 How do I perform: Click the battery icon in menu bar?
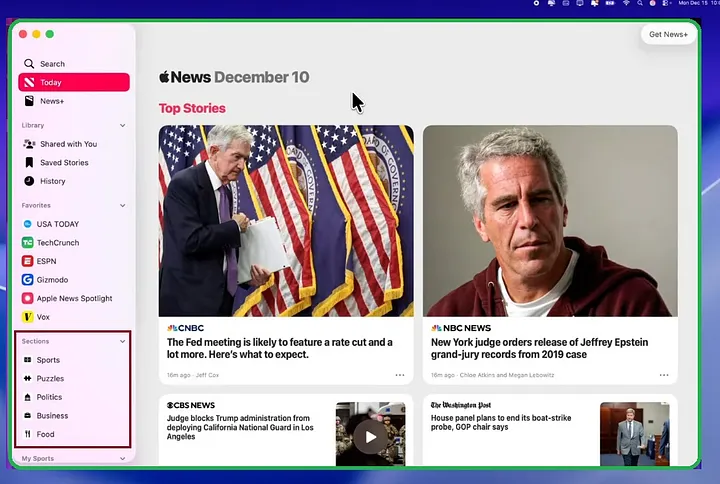click(x=609, y=3)
